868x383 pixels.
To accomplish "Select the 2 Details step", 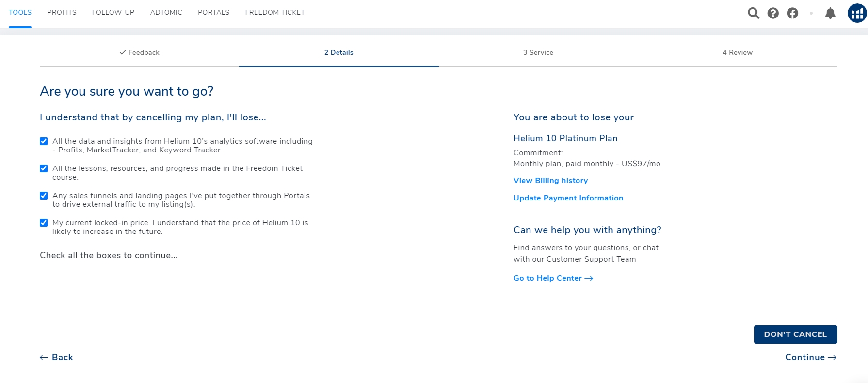I will click(x=339, y=52).
